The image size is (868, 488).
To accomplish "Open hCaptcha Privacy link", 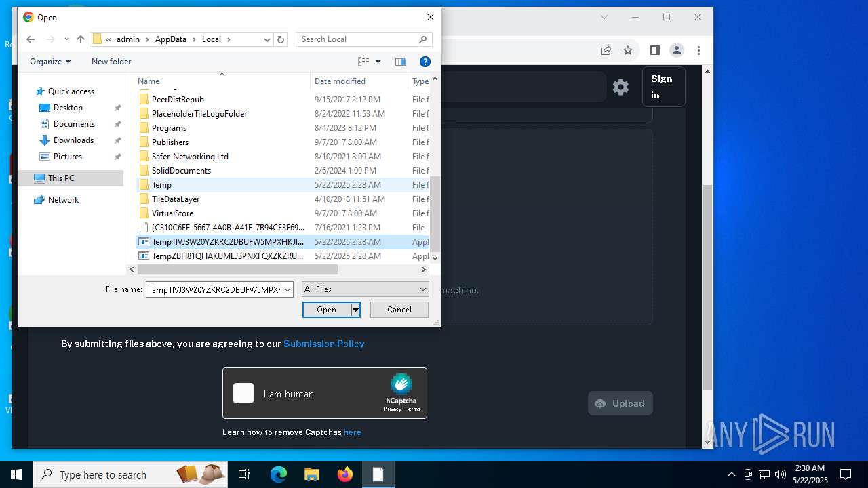I will 392,409.
